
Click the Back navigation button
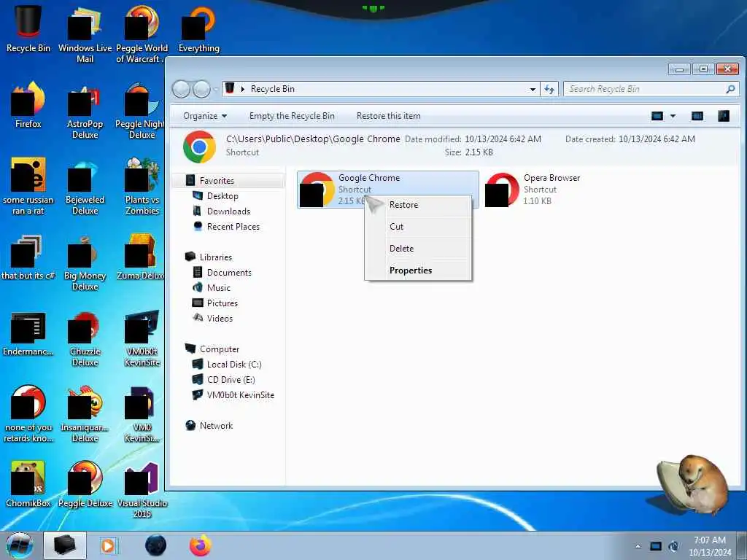181,89
